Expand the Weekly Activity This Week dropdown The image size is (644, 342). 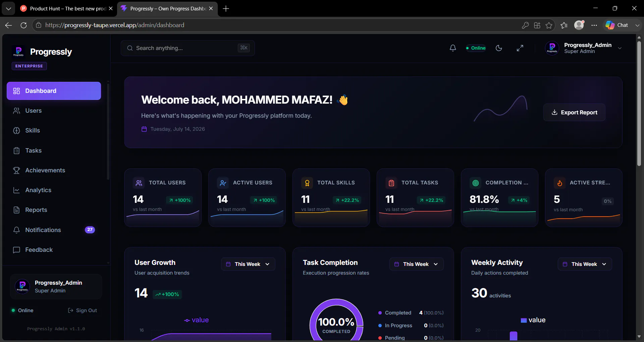coord(585,264)
